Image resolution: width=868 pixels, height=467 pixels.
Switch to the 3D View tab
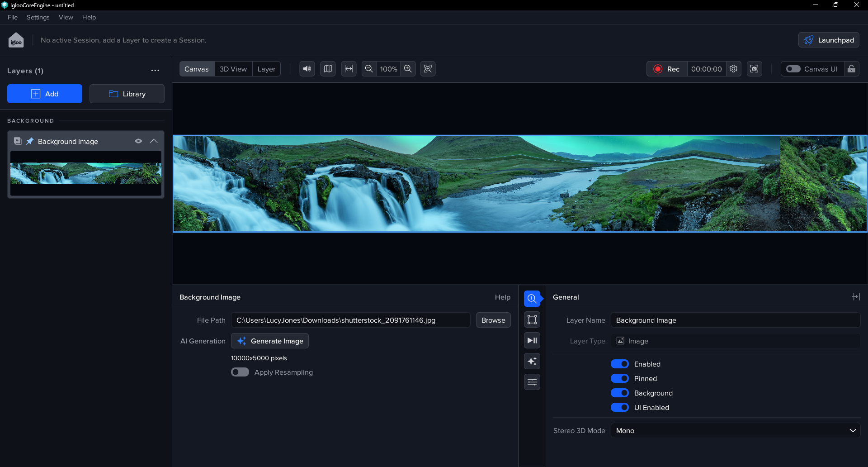pyautogui.click(x=233, y=69)
